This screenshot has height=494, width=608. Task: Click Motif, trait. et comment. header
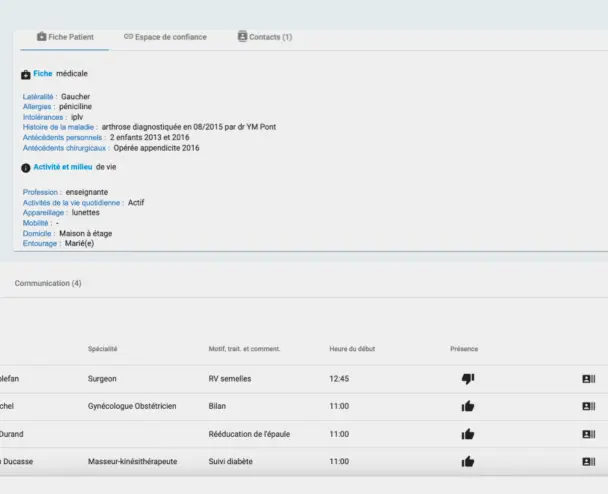pos(244,349)
